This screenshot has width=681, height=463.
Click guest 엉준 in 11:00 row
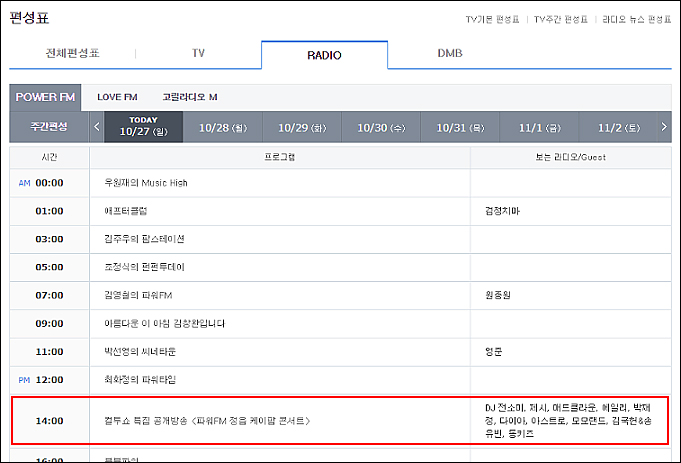click(493, 352)
